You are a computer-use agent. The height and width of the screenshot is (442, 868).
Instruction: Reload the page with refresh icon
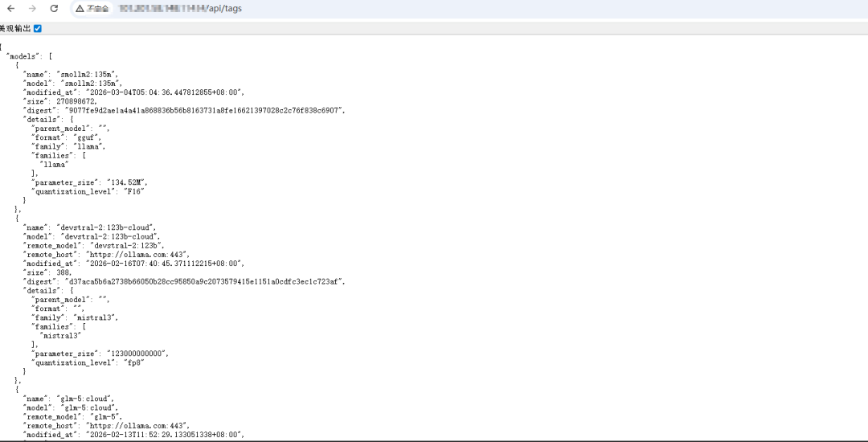point(54,8)
